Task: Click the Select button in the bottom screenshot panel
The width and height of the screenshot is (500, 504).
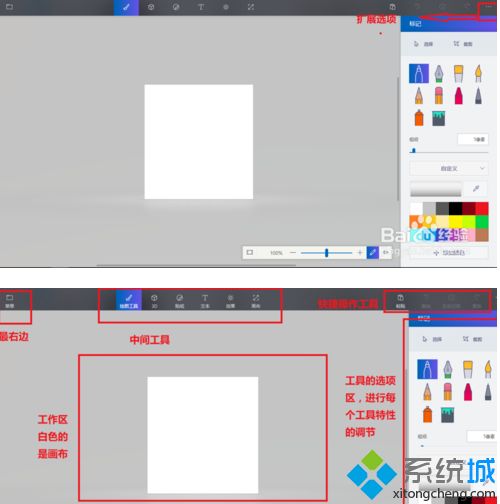Action: pyautogui.click(x=432, y=339)
